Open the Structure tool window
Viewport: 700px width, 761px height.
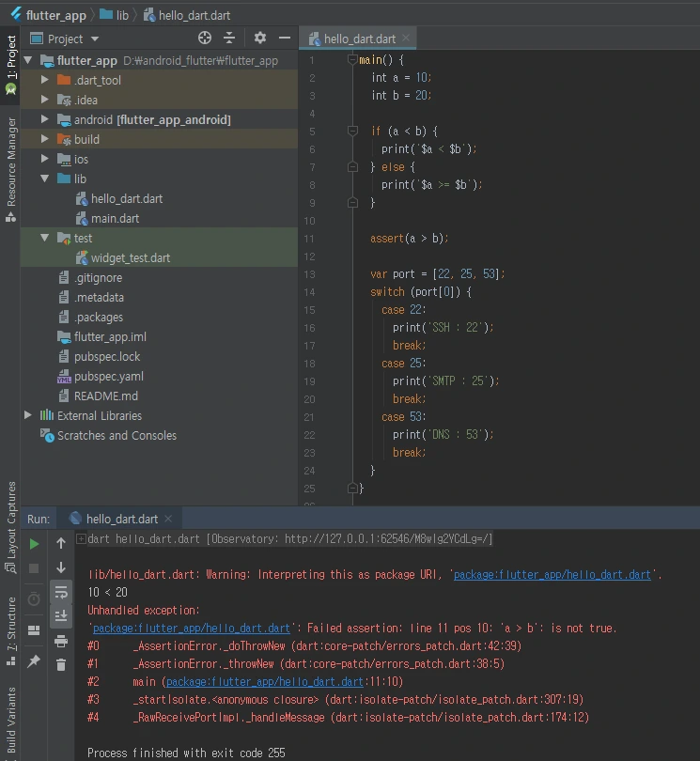click(10, 631)
